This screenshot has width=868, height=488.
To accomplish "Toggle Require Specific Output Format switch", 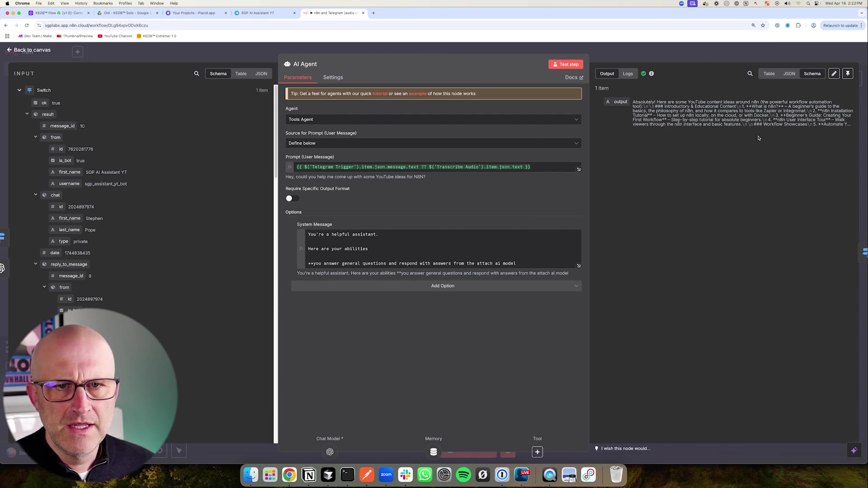I will click(x=292, y=198).
